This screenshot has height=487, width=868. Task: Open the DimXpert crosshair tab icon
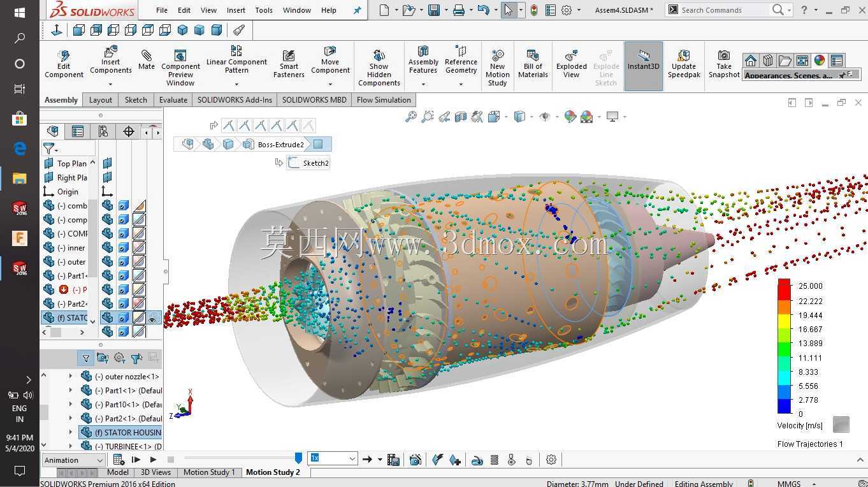pyautogui.click(x=129, y=131)
